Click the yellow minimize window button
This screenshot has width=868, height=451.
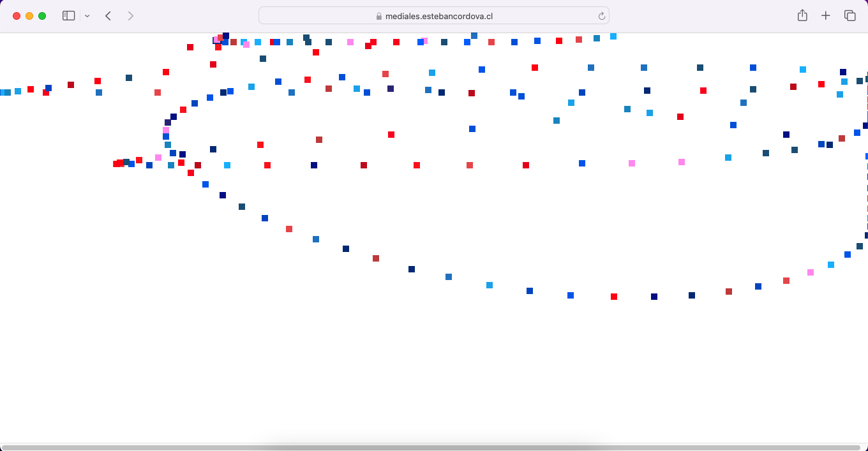pos(29,16)
